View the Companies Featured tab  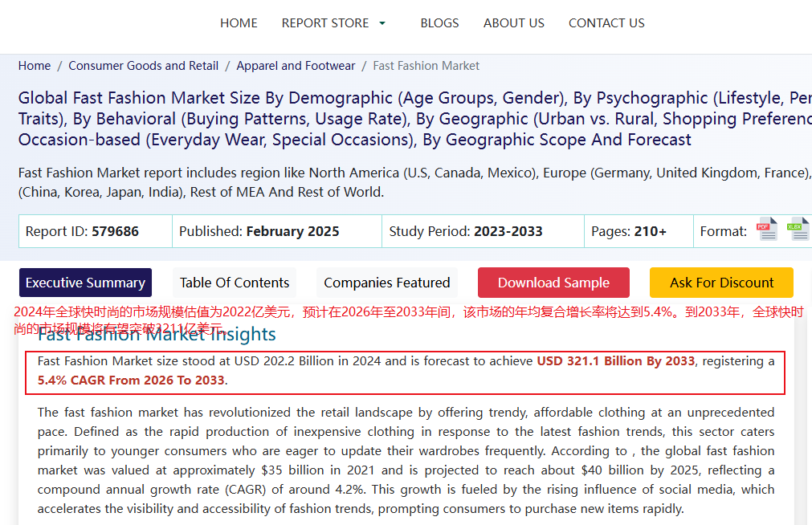pyautogui.click(x=386, y=283)
